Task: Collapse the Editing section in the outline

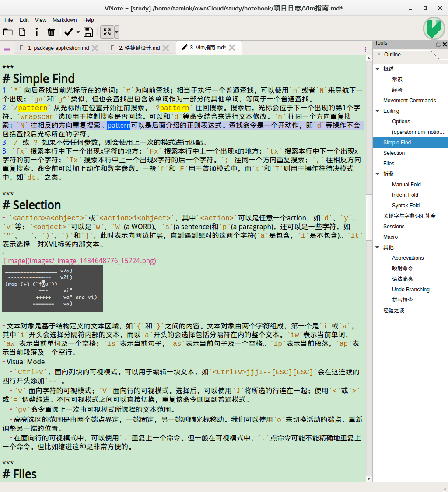Action: 377,111
